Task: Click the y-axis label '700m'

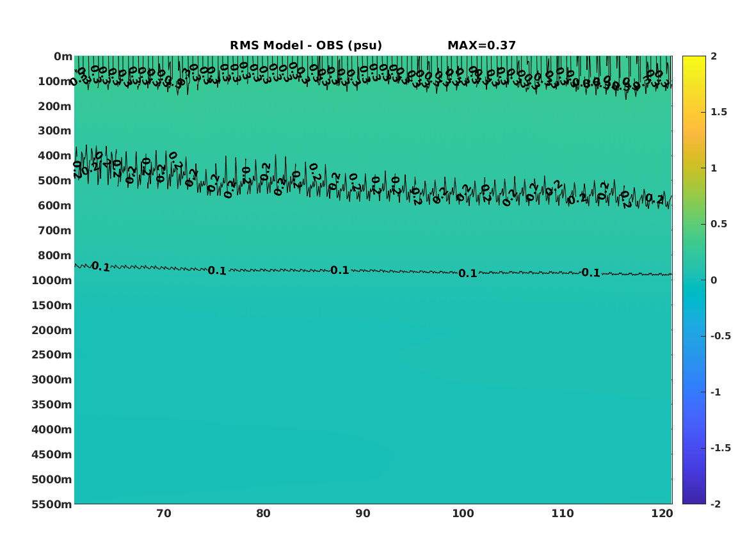Action: click(55, 230)
